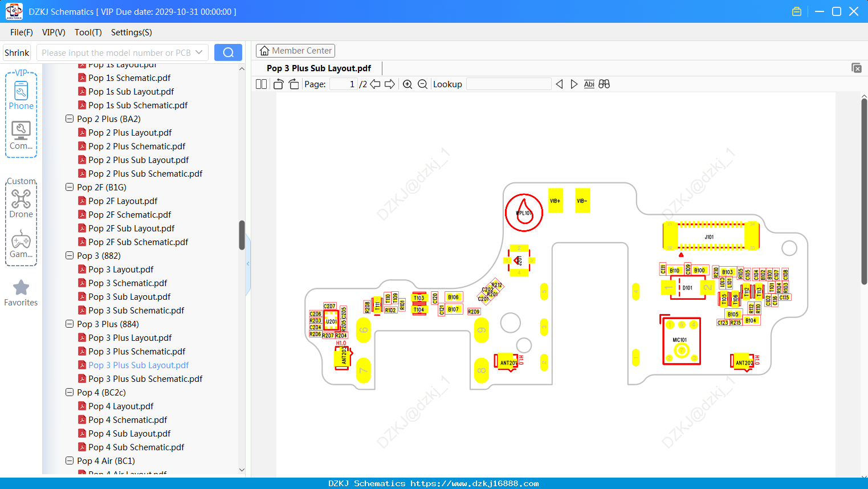Click the blue search button

[228, 52]
